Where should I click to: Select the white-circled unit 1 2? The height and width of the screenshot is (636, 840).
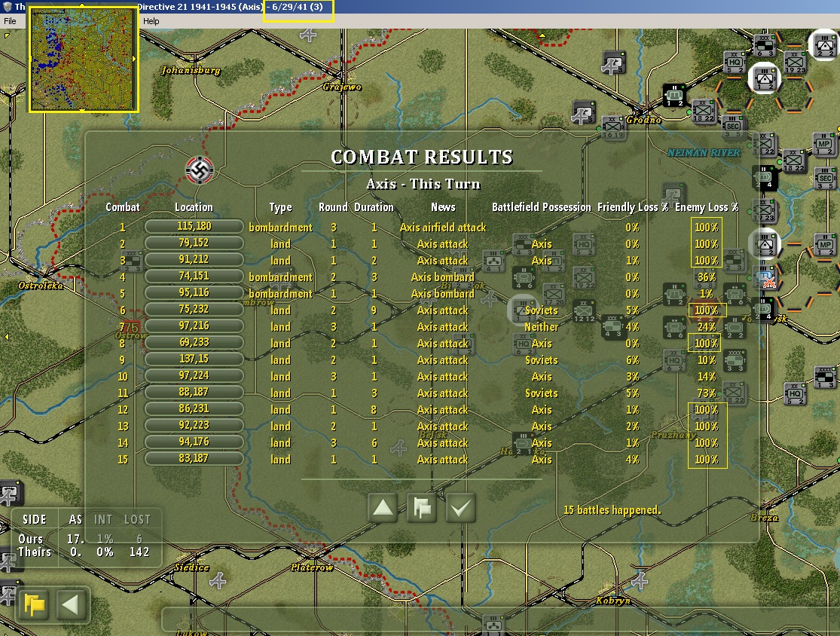click(765, 79)
